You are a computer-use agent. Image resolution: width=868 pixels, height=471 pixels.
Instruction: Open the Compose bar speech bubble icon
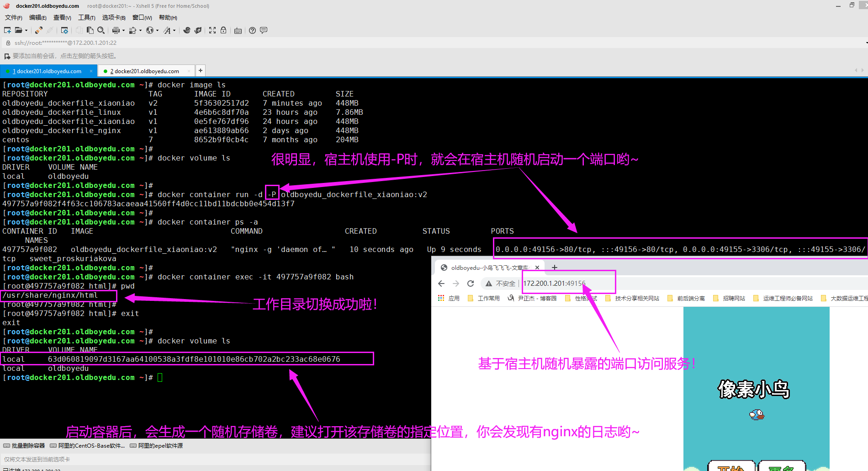pyautogui.click(x=264, y=30)
